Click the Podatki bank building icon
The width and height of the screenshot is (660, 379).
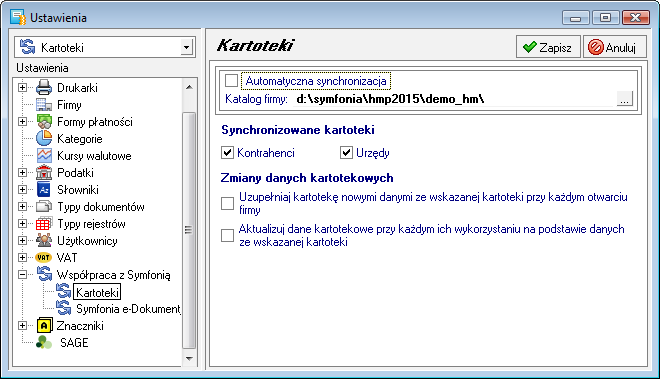44,173
